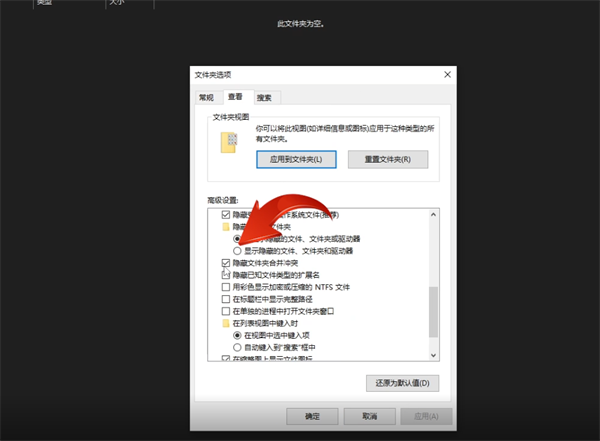Select 自动键入到"搜索"框中 radio option

pyautogui.click(x=237, y=347)
